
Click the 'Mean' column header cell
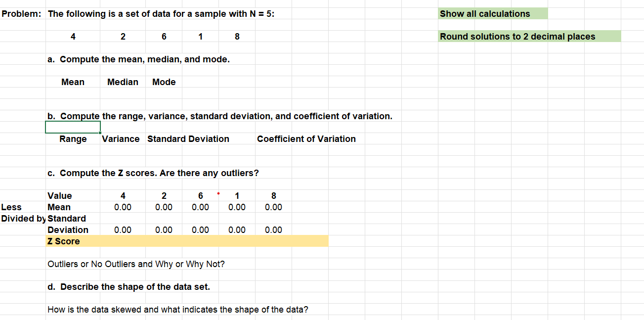pos(73,82)
